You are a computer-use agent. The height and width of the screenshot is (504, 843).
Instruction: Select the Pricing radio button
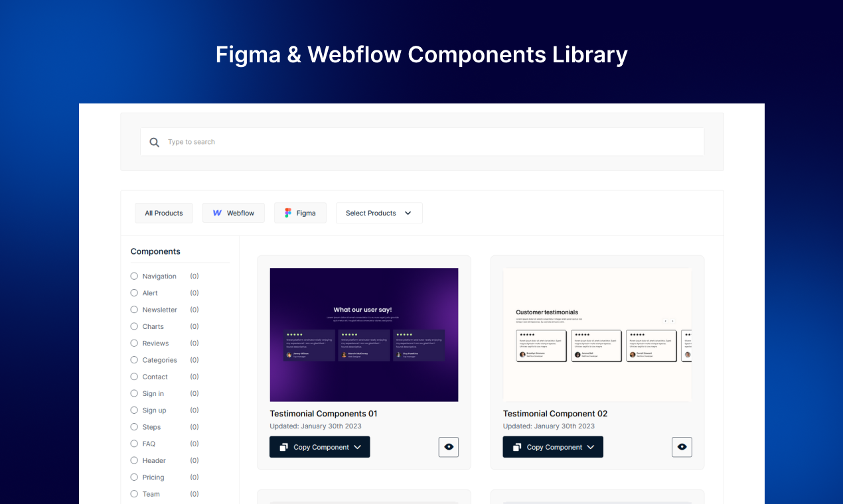click(134, 477)
